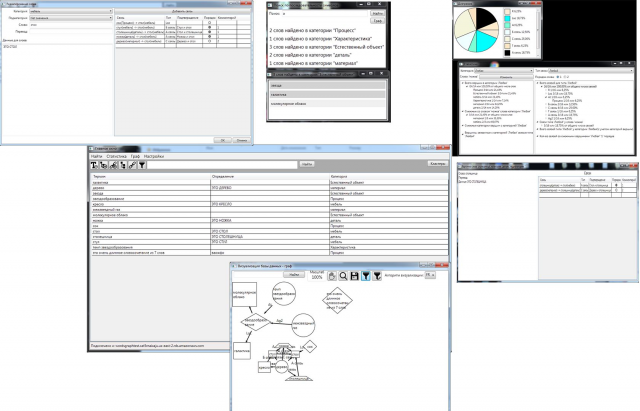Open the Настройки menu
Screen dimensions: 640x411
154,156
